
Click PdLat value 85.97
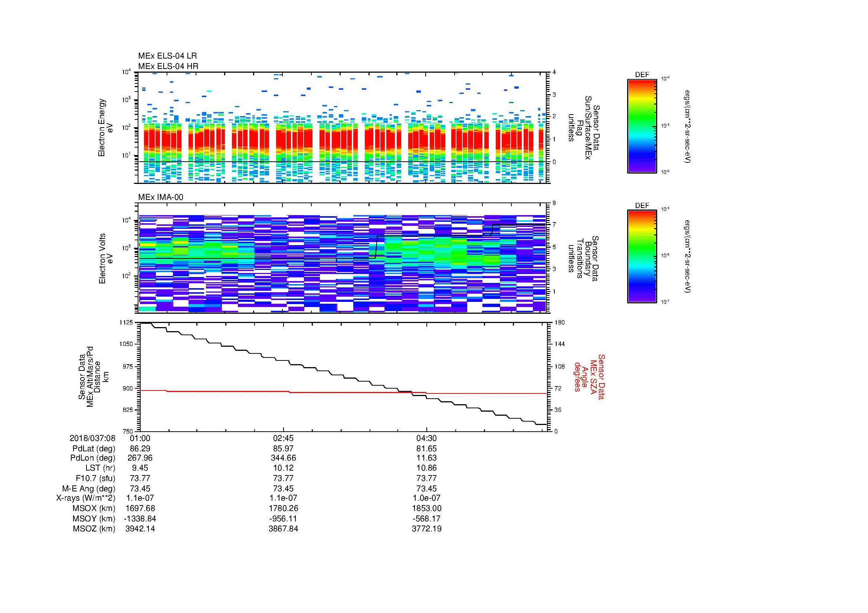click(283, 449)
